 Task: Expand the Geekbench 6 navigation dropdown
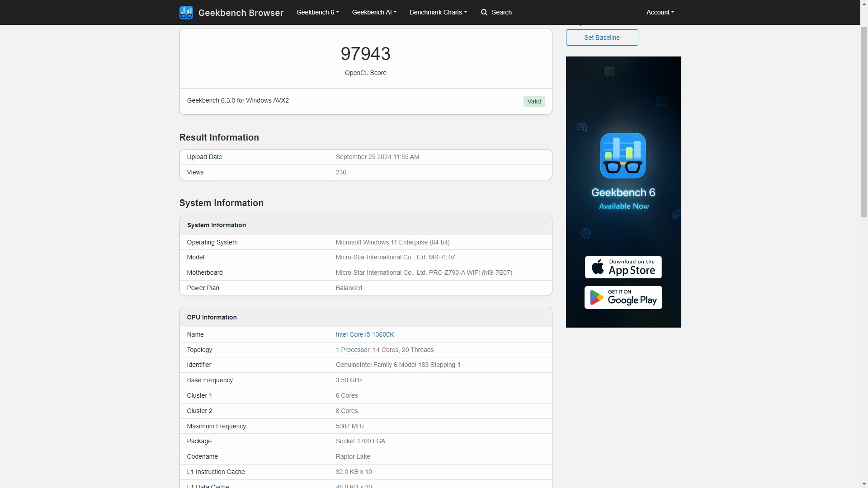tap(318, 12)
